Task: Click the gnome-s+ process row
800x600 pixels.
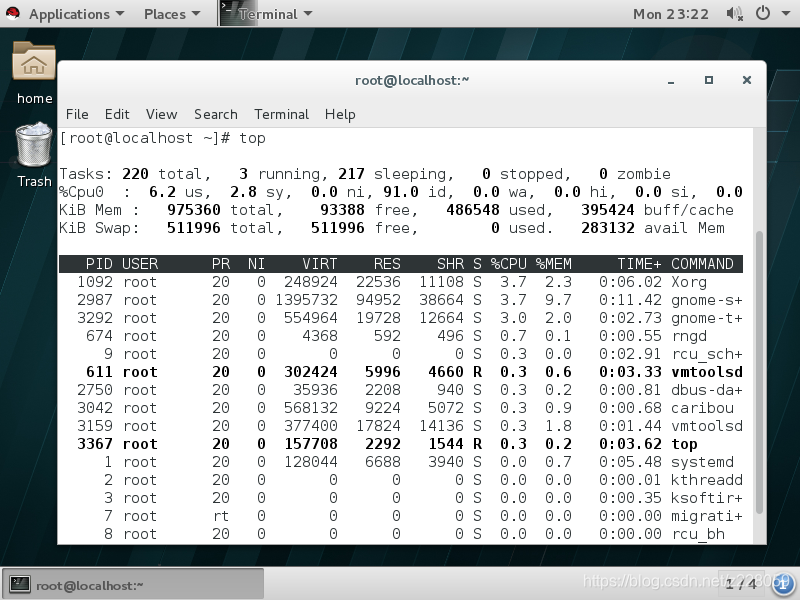Action: 401,300
